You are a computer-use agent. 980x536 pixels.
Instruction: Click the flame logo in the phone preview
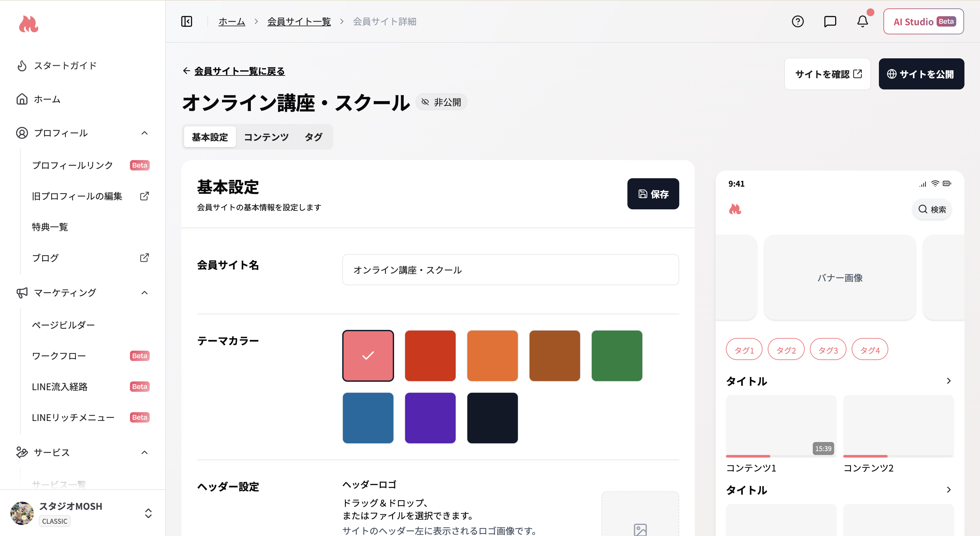point(735,209)
